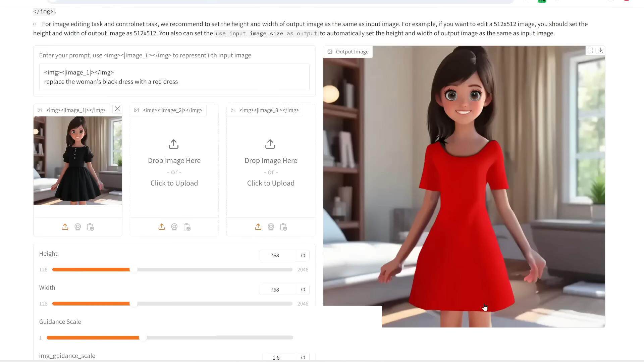Reset the img_guidance_scale value
Image resolution: width=644 pixels, height=362 pixels.
coord(303,357)
